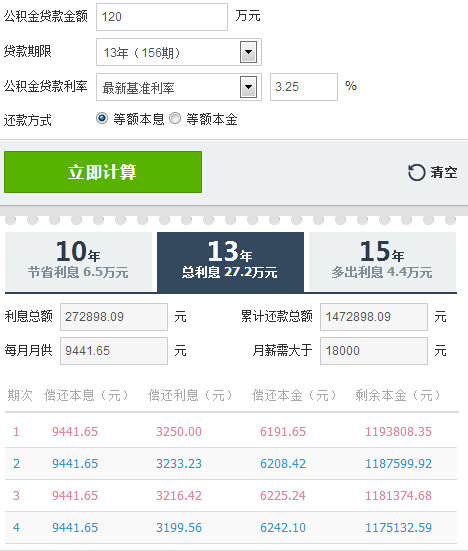Select the active 13年 tab
The image size is (468, 551).
(x=230, y=262)
